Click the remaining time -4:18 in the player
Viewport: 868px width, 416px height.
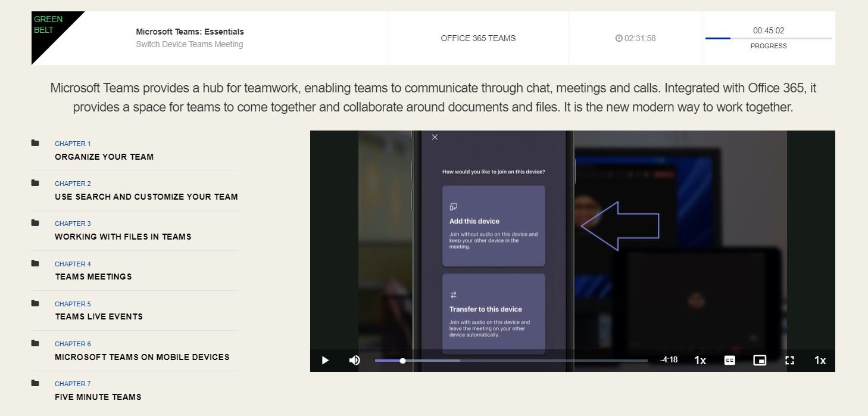[x=669, y=360]
